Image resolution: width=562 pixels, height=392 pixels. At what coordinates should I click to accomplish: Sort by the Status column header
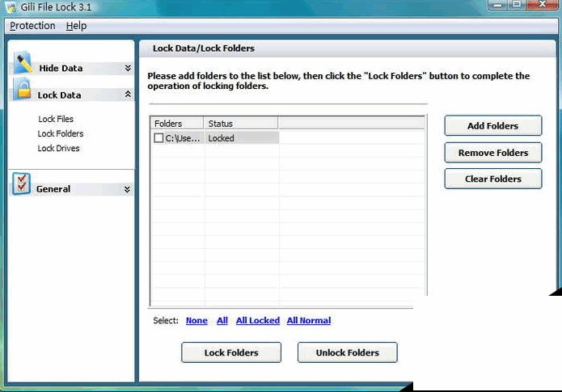pos(241,124)
